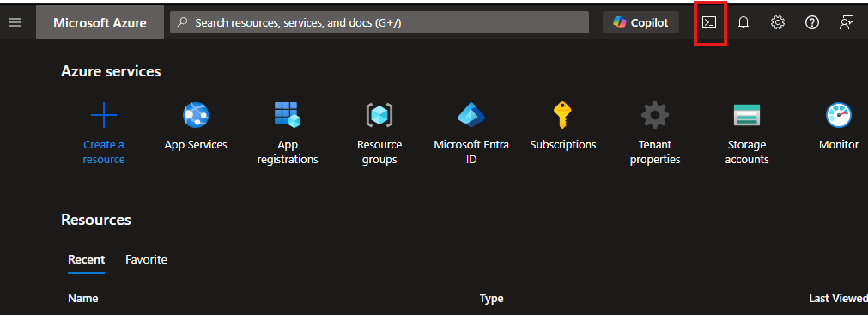Screen dimensions: 868x315
Task: Open Monitor gauge icon
Action: 839,115
